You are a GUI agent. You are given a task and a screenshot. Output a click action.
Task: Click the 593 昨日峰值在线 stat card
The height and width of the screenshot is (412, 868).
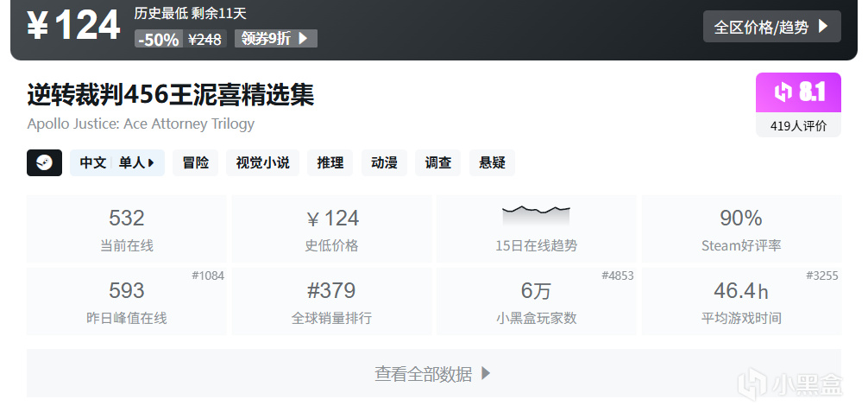[126, 301]
